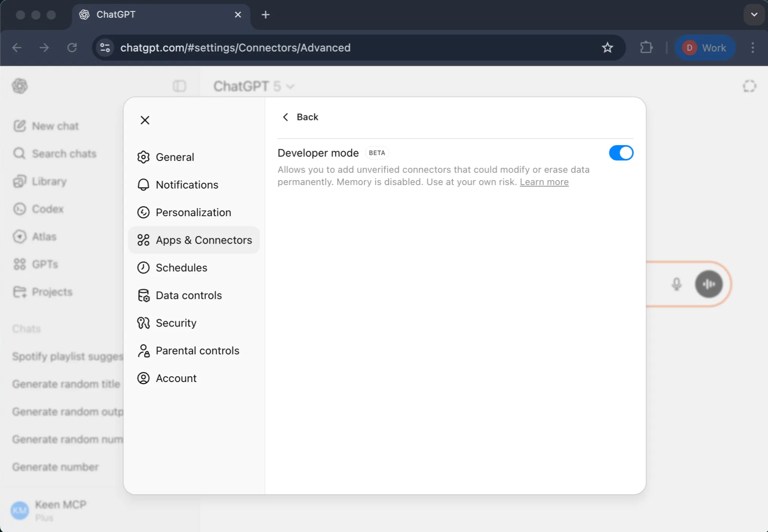Start voice mode with the waveform button
The image size is (768, 532).
[709, 284]
